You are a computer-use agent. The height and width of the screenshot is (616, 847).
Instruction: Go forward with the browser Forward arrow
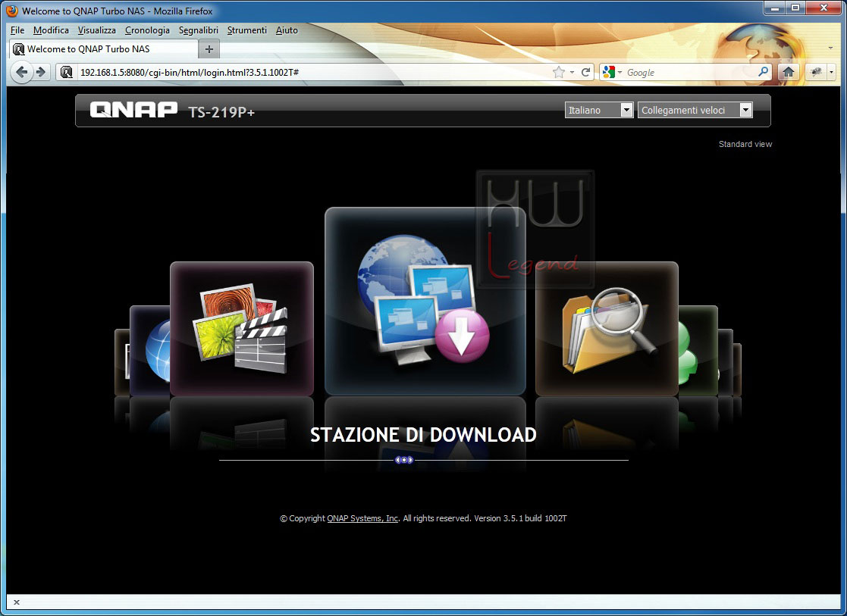click(41, 72)
